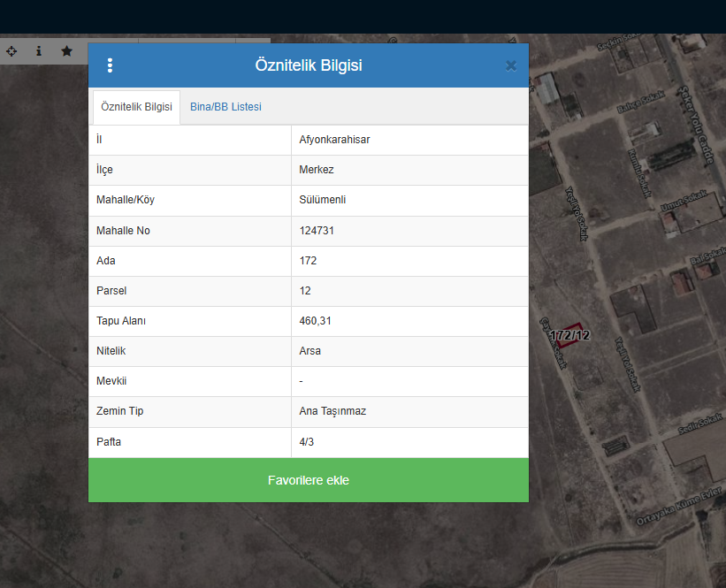
Task: Click the Zemin Tip value Ana Taşınmaz
Action: 332,411
